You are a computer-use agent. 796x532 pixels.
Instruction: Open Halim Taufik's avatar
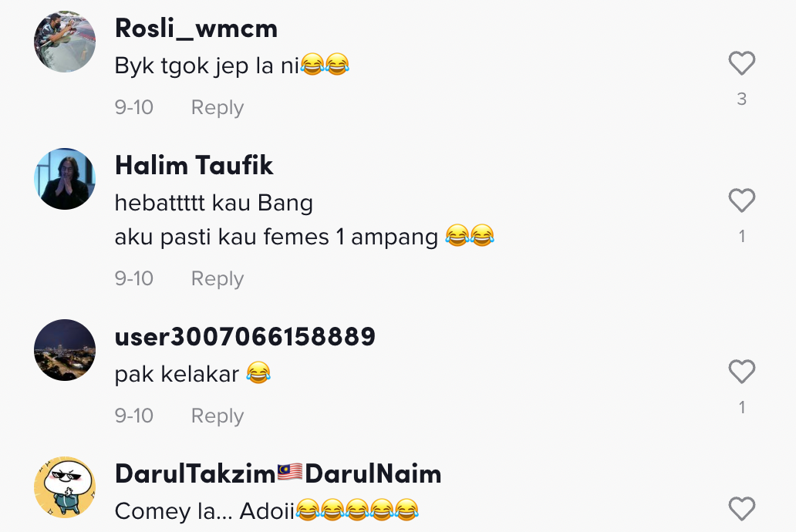tap(65, 179)
